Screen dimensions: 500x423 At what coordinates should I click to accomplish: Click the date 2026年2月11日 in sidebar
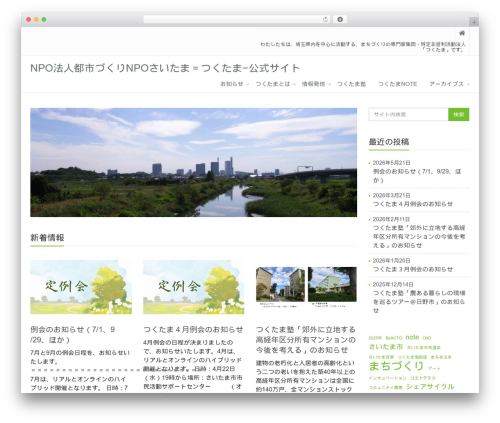point(391,219)
